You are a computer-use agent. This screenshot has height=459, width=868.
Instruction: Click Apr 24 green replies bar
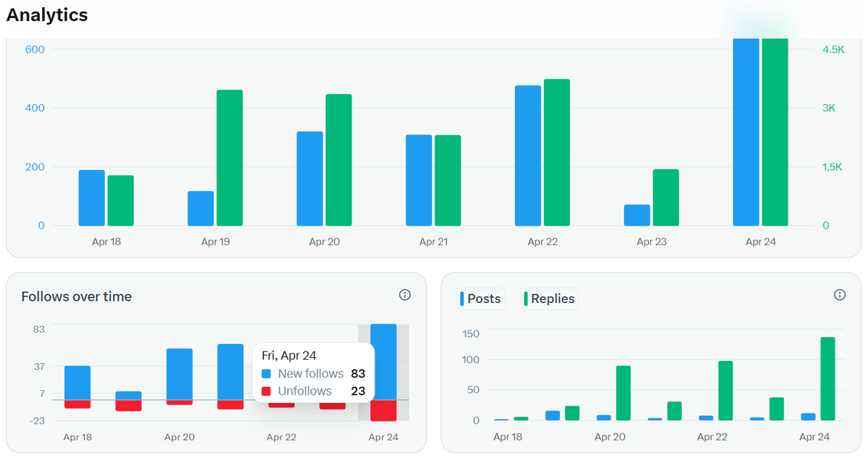[827, 379]
